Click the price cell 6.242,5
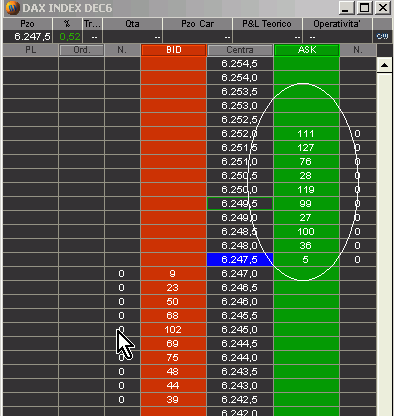394x416 pixels. 240,400
